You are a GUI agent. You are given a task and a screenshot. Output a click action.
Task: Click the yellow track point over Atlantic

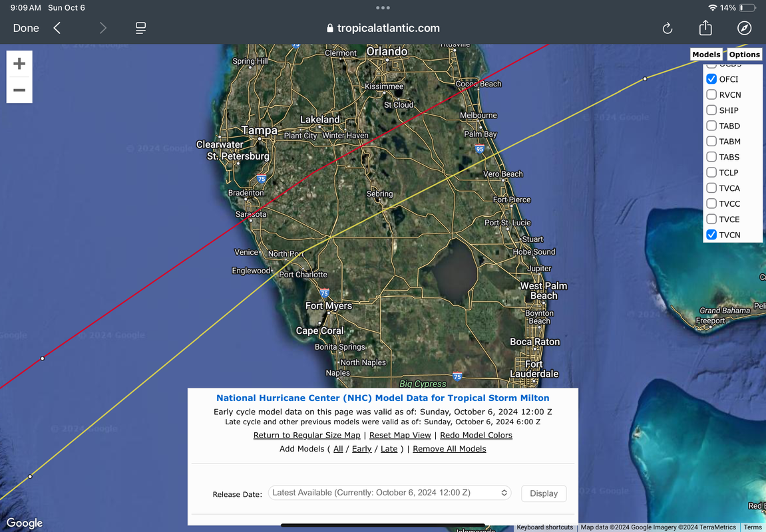[x=645, y=78]
